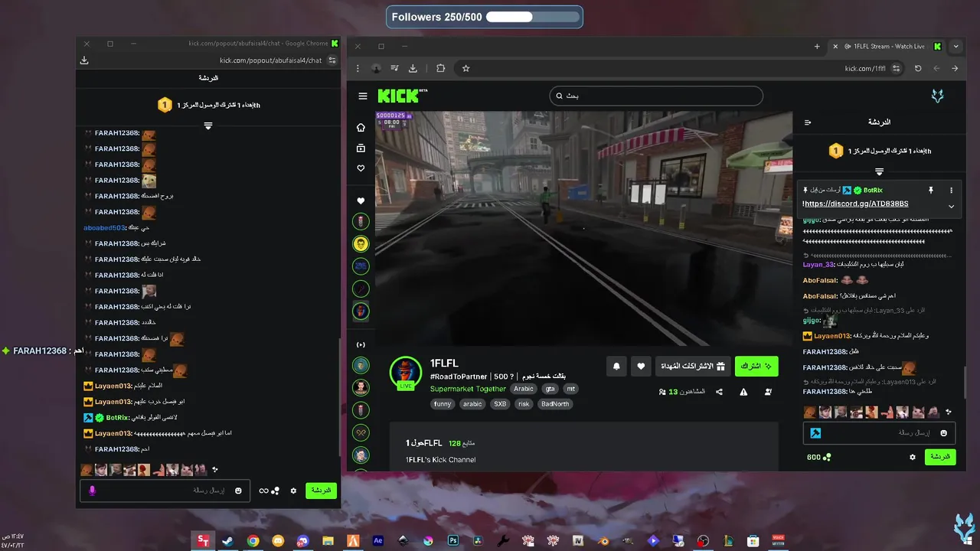Click moderator hammer icon in chat input
The height and width of the screenshot is (551, 980).
point(815,433)
